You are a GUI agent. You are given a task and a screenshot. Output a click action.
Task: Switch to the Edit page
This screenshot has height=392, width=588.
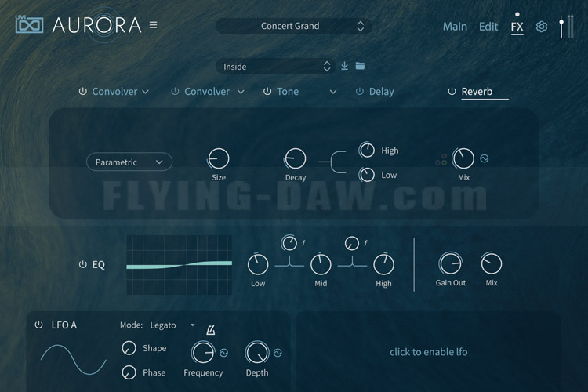[x=488, y=27]
